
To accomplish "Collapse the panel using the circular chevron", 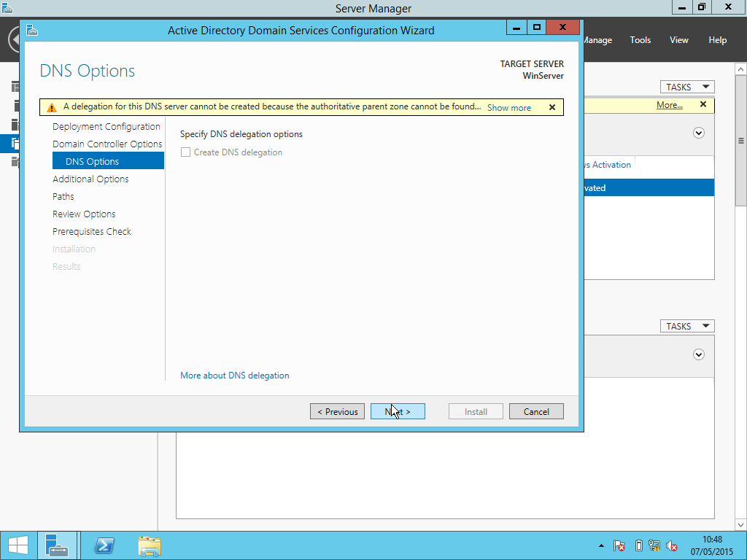I will pos(699,133).
